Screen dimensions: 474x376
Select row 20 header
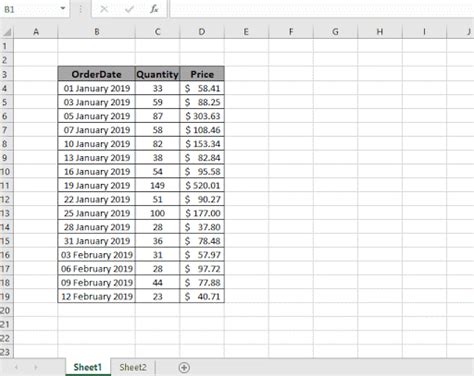pyautogui.click(x=6, y=310)
